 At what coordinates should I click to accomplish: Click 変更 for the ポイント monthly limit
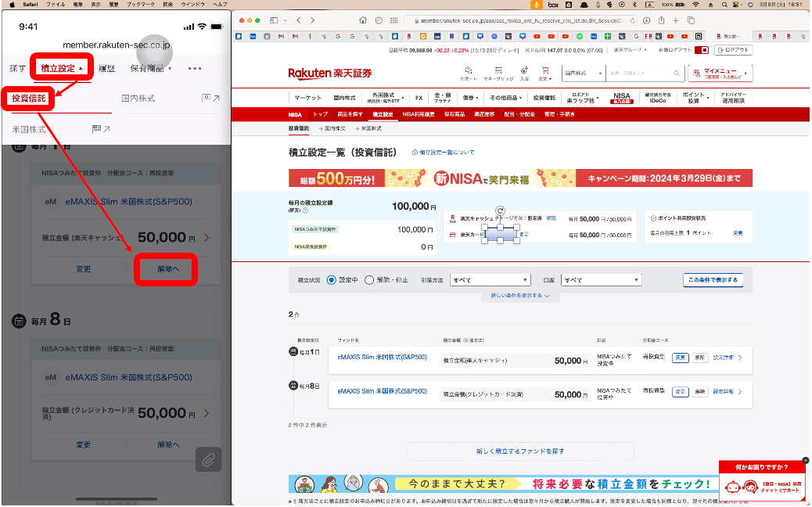pos(738,234)
